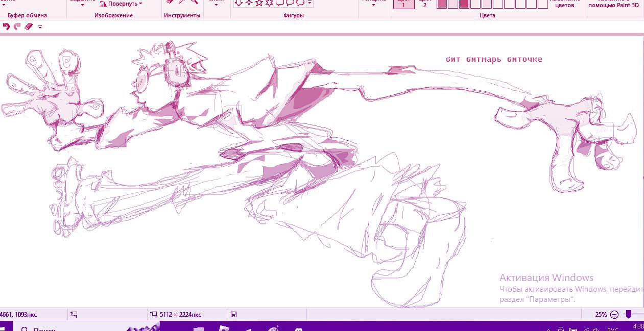Expand the brushes dropdown arrow

click(216, 4)
